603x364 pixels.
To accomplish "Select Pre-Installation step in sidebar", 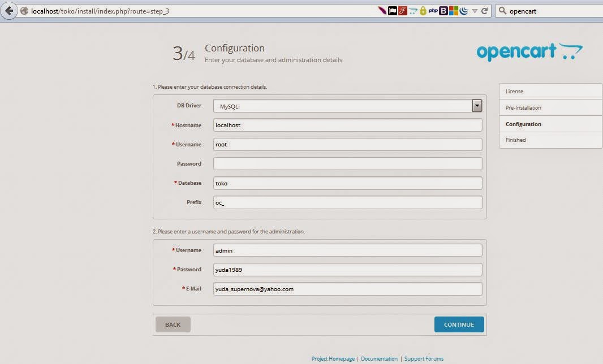I will pyautogui.click(x=550, y=107).
